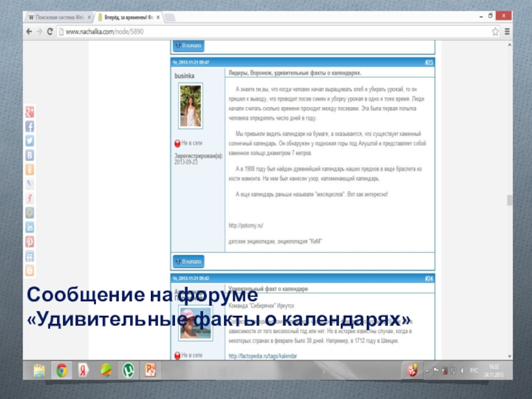Click the LinkedIn share icon
Viewport: 532px width, 399px height.
(x=30, y=227)
